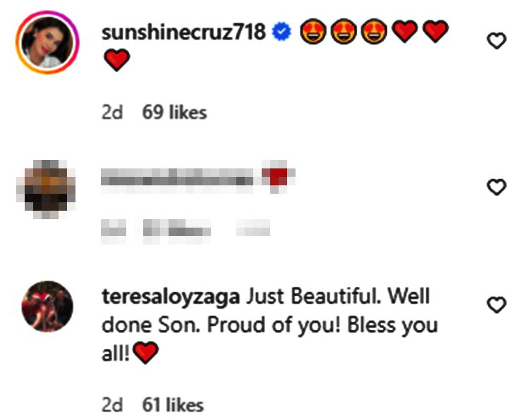Go to the teresaloyzaga username link

[x=171, y=297]
